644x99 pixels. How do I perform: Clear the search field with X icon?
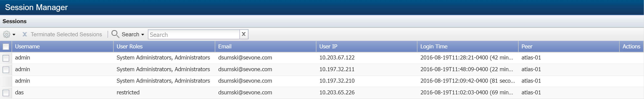click(244, 34)
